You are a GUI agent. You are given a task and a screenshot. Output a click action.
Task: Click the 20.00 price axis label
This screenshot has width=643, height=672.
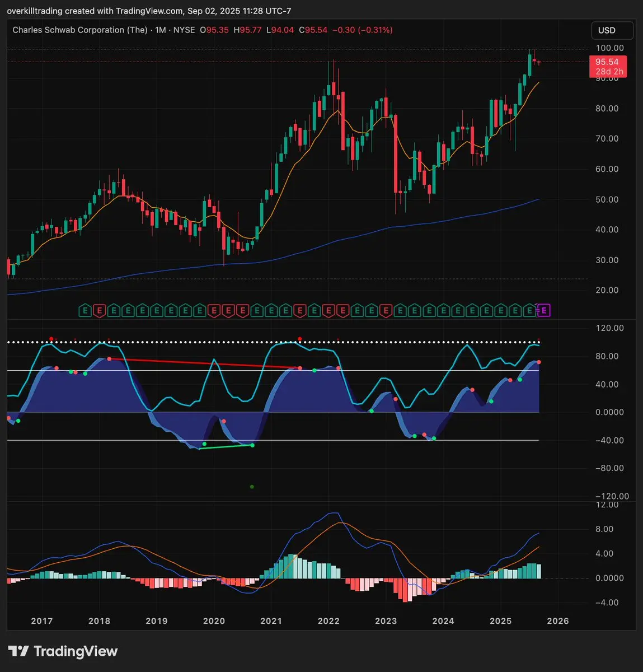[x=607, y=290]
